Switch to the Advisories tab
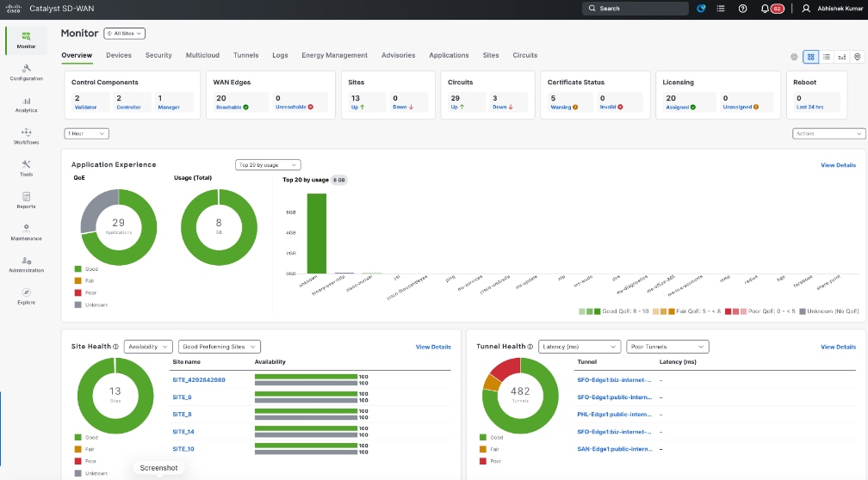 [x=398, y=55]
